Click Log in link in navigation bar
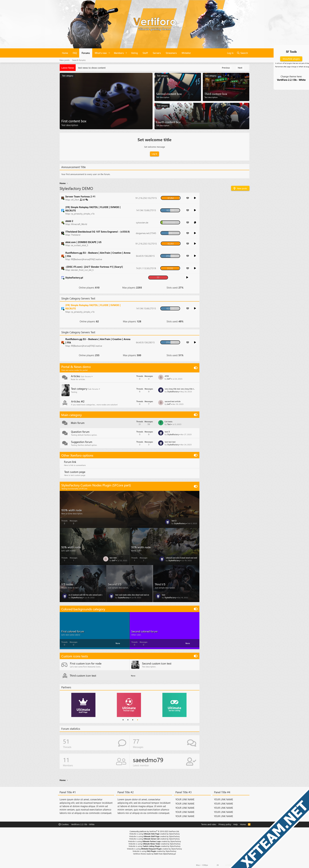This screenshot has width=309, height=868. (x=230, y=53)
